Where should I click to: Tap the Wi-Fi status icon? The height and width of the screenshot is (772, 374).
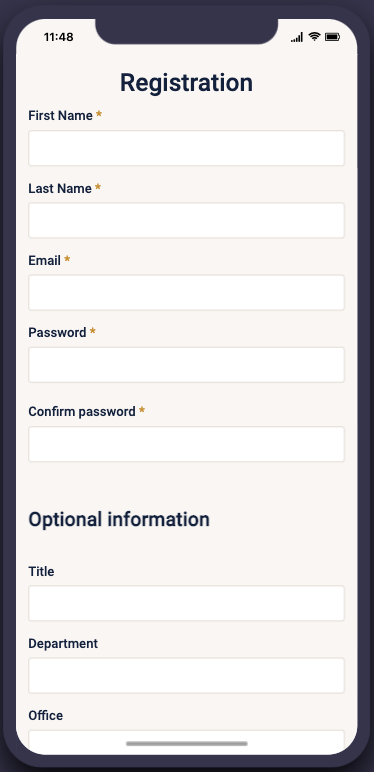coord(314,36)
